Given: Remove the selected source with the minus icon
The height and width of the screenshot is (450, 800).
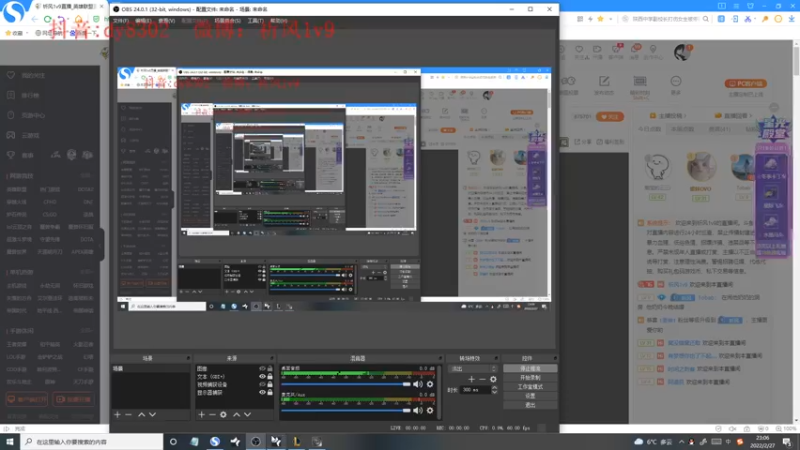Looking at the screenshot, I should tap(212, 415).
